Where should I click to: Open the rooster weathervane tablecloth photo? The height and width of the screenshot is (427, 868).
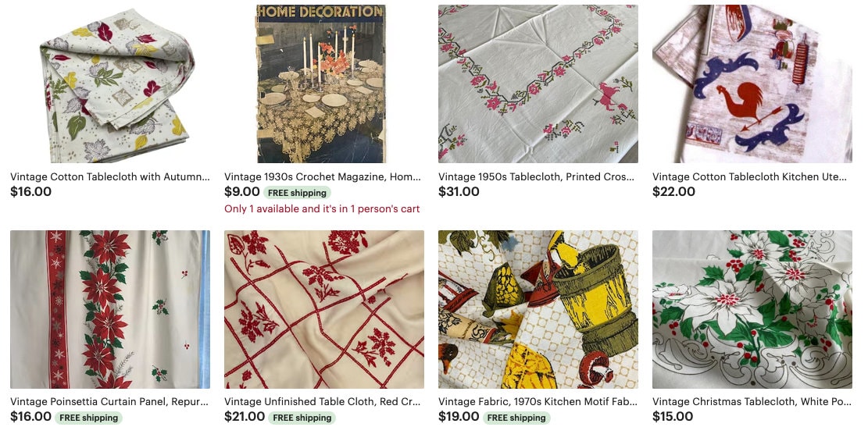752,84
